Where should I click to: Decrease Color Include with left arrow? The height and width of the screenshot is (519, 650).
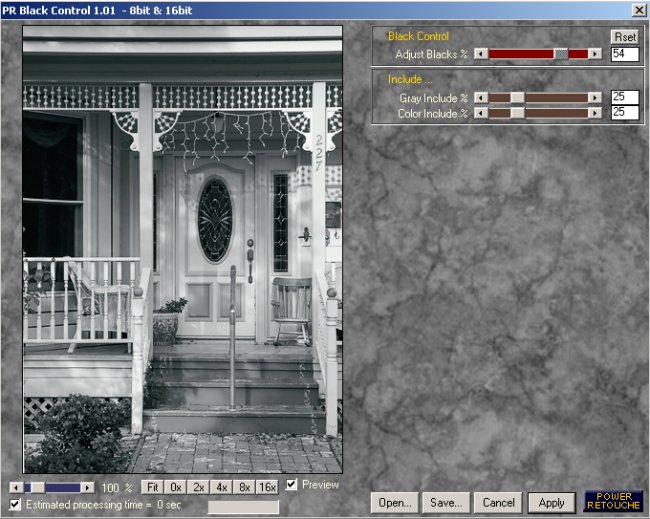click(481, 113)
